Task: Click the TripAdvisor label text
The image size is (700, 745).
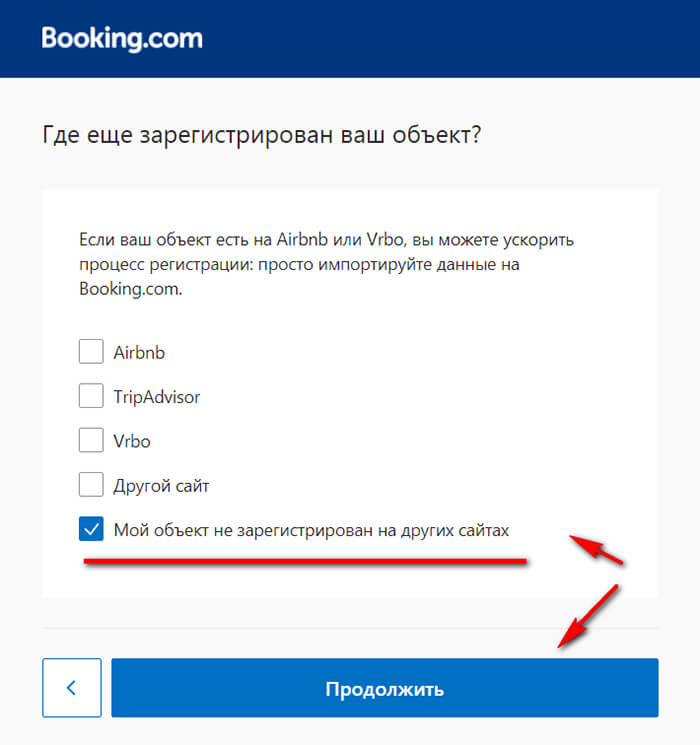Action: pyautogui.click(x=157, y=397)
